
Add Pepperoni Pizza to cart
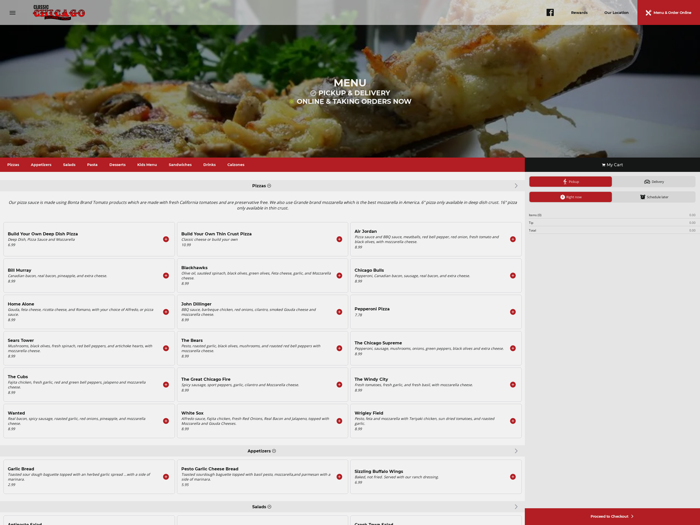[512, 312]
